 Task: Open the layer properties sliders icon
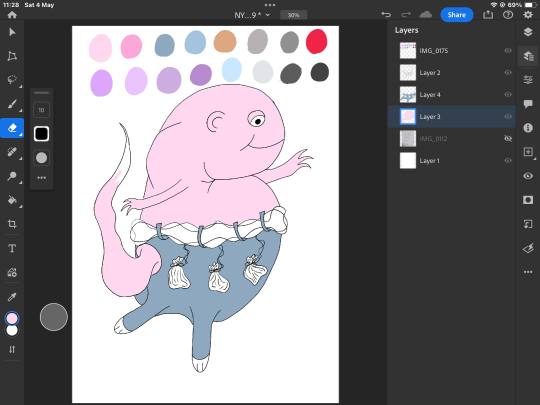point(528,80)
